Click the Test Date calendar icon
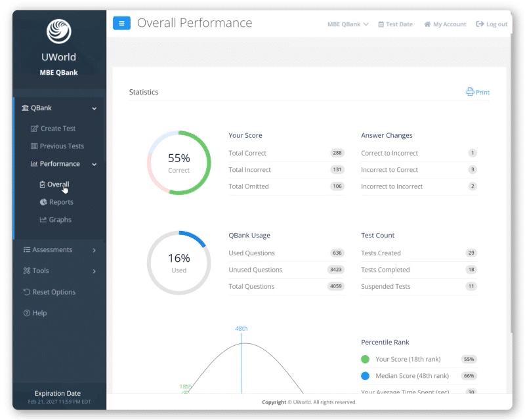525x420 pixels. coord(381,24)
